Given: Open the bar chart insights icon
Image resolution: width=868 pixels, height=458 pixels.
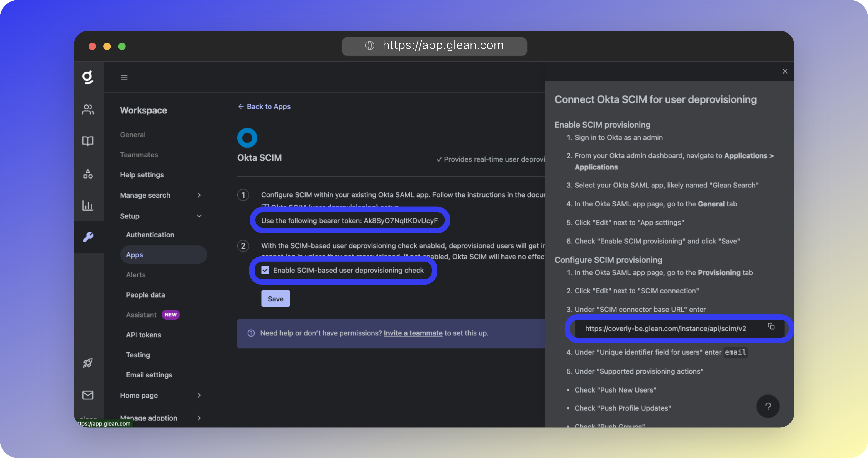Looking at the screenshot, I should click(88, 205).
